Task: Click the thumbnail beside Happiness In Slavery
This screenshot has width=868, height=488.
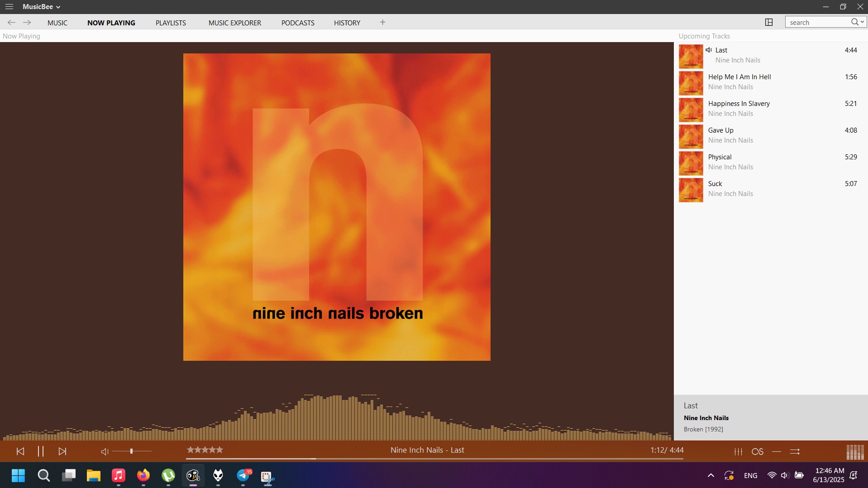Action: coord(691,110)
